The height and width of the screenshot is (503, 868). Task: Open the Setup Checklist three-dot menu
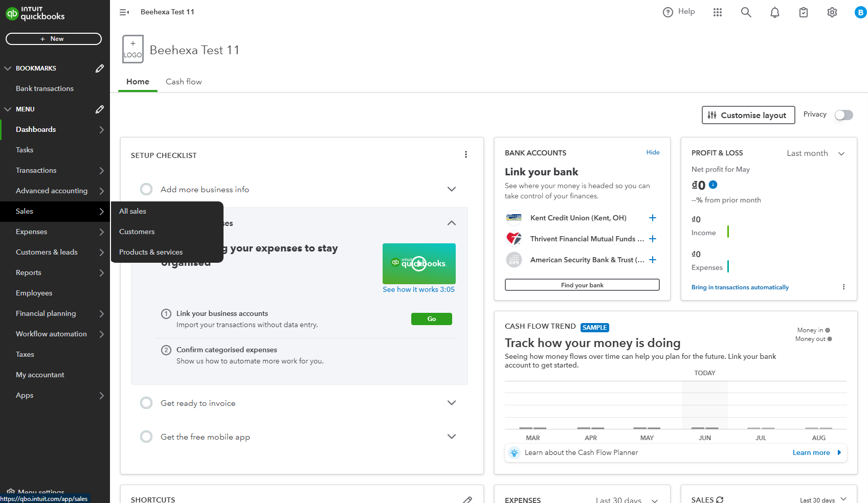(466, 154)
